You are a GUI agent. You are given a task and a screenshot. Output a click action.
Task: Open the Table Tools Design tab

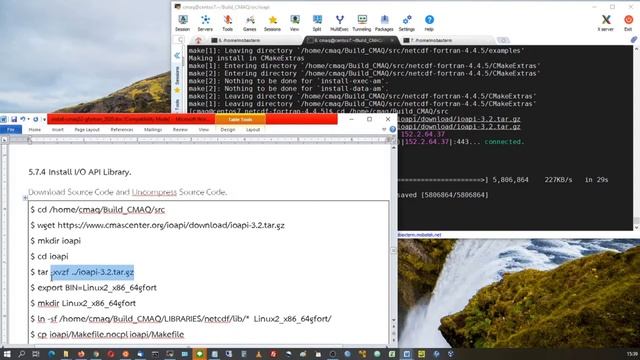tap(228, 129)
